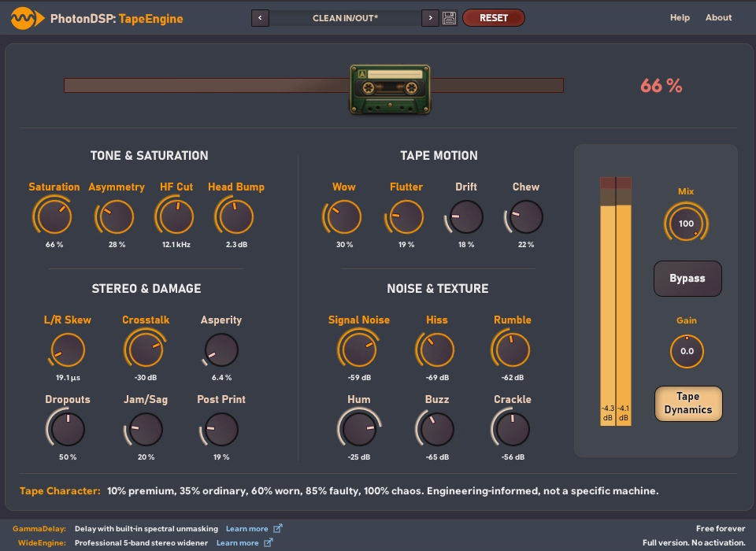756x551 pixels.
Task: Click the Dropouts value 50 %
Action: point(68,457)
